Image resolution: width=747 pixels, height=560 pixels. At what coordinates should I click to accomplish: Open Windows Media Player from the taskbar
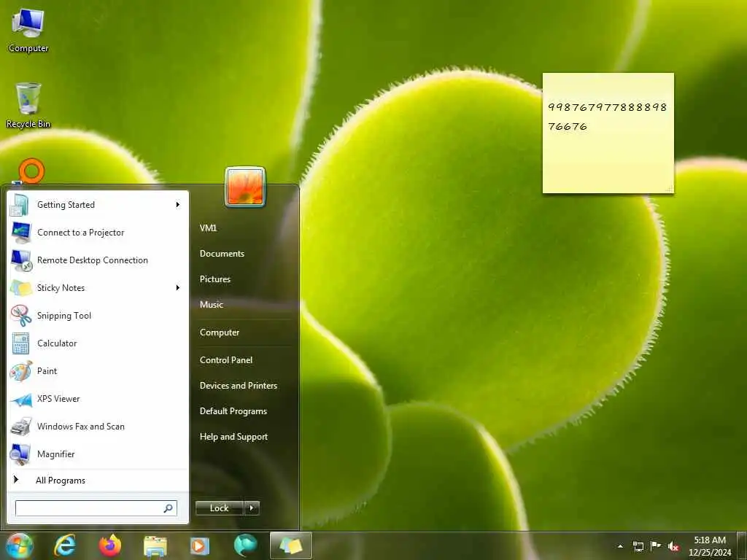click(x=200, y=545)
